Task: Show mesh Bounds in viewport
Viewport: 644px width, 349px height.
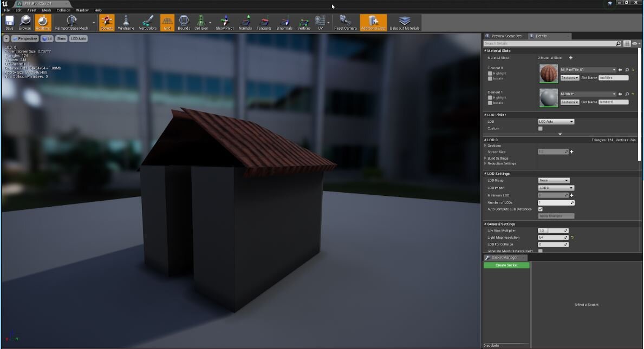Action: [184, 23]
